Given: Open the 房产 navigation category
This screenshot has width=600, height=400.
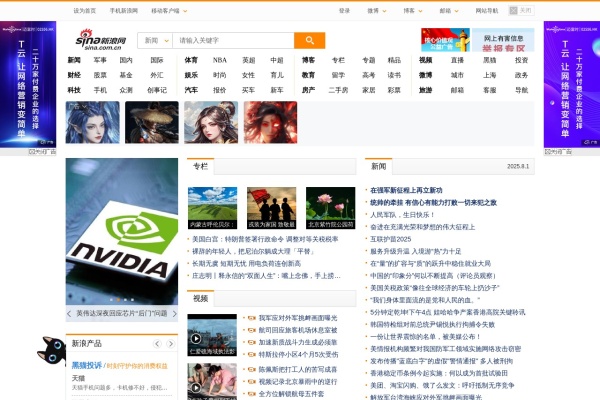Looking at the screenshot, I should [308, 90].
